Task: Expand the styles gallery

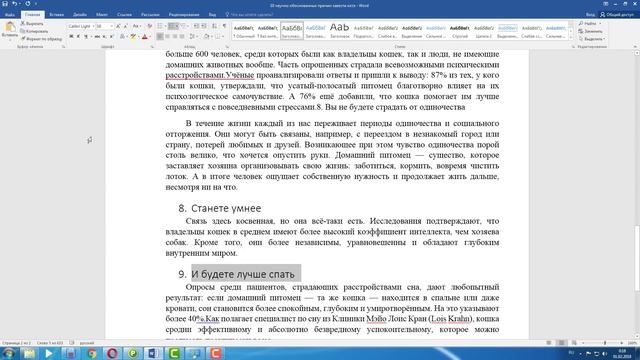Action: click(x=571, y=38)
